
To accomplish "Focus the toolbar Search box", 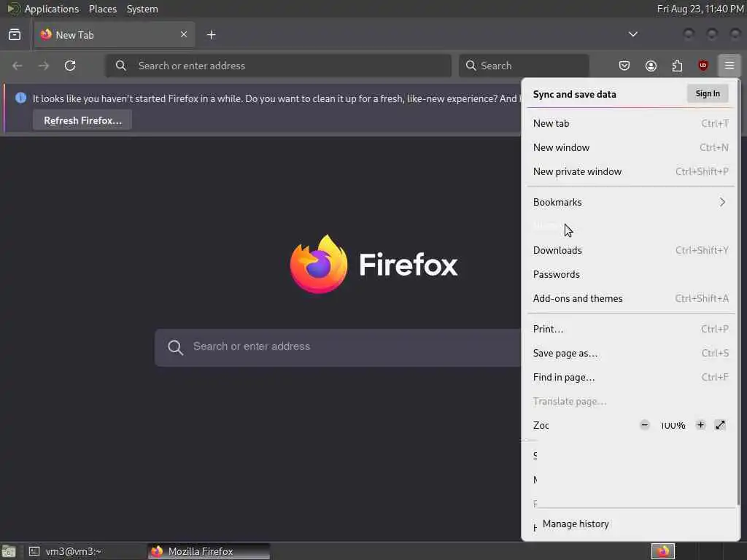I will (x=524, y=66).
